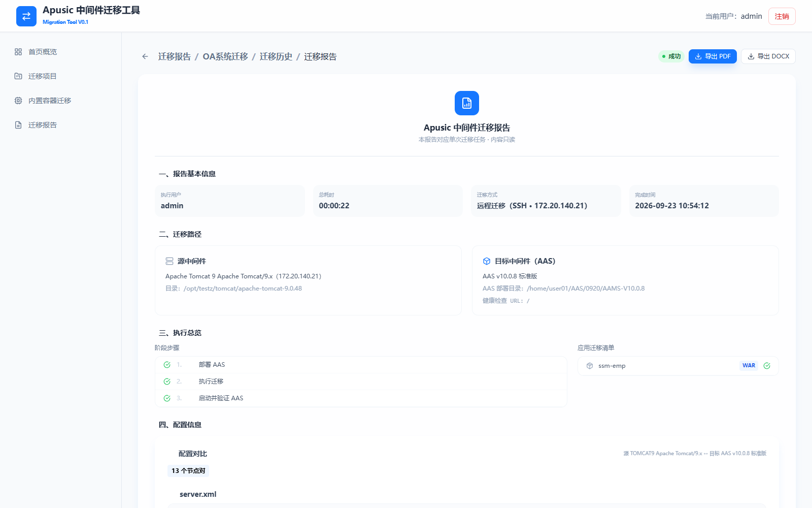This screenshot has height=508, width=812.
Task: Click the ssm-emp success check icon
Action: tap(767, 366)
